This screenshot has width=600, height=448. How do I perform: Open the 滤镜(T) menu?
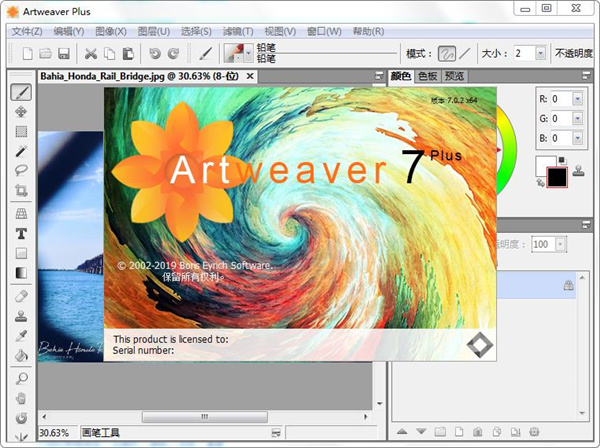tap(238, 31)
